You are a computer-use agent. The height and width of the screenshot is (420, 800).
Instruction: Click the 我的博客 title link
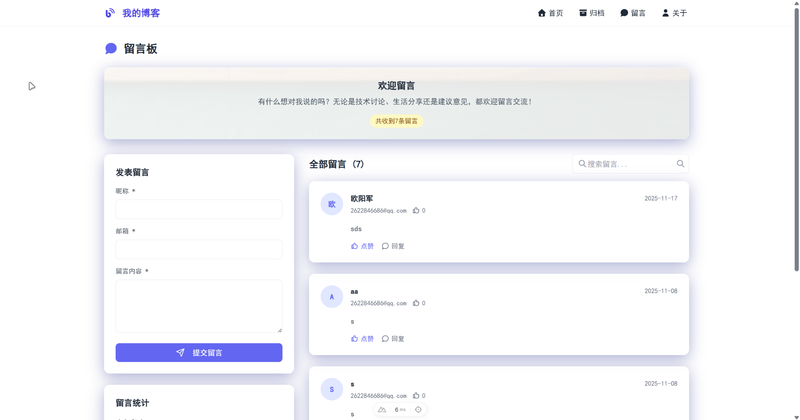(141, 13)
